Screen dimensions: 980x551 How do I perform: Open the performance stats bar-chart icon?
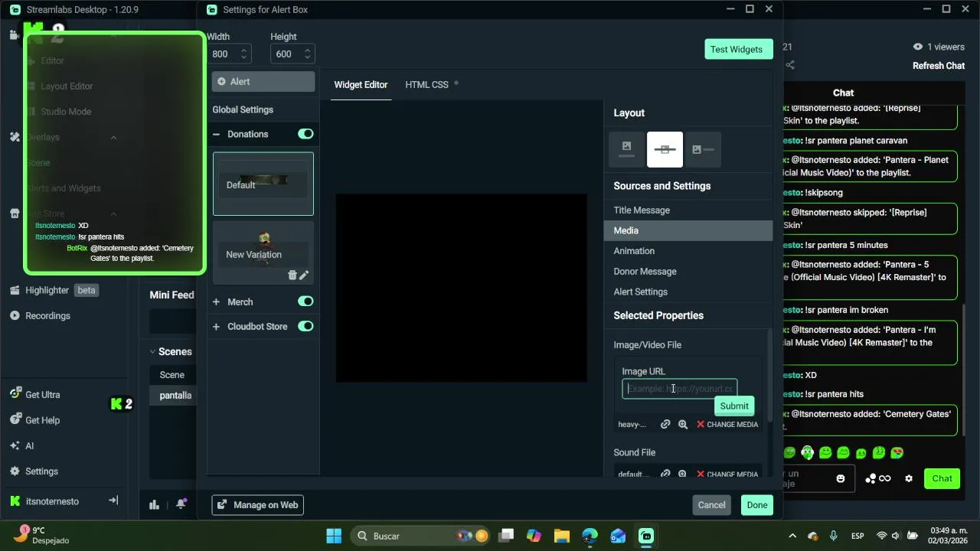pyautogui.click(x=155, y=504)
